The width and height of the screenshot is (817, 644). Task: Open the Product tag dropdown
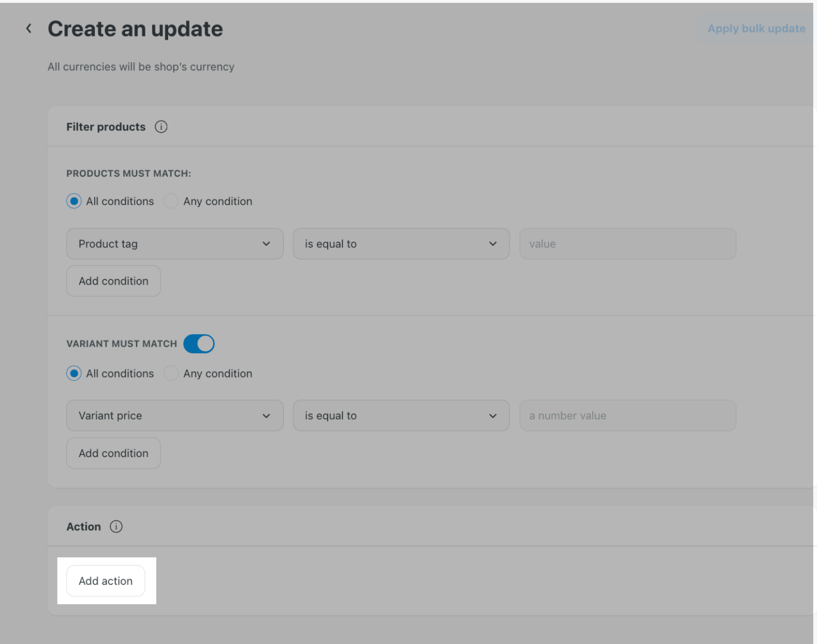click(175, 244)
